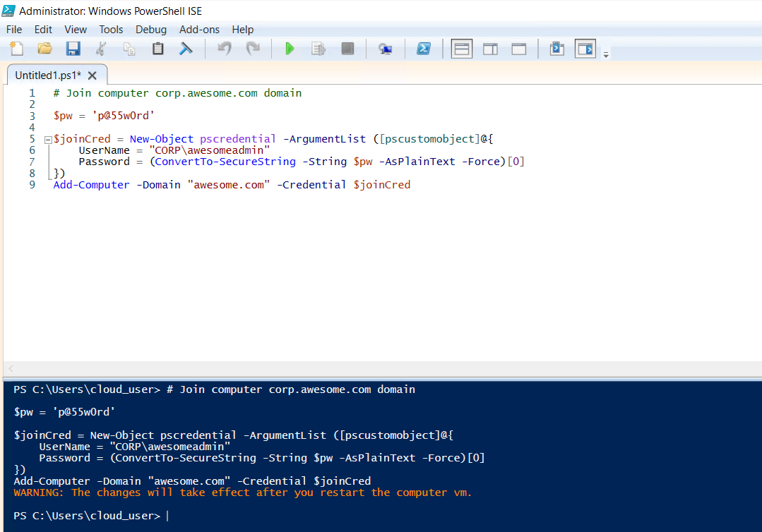The width and height of the screenshot is (762, 532).
Task: Click the PowerShell ISE title bar icon
Action: [8, 10]
